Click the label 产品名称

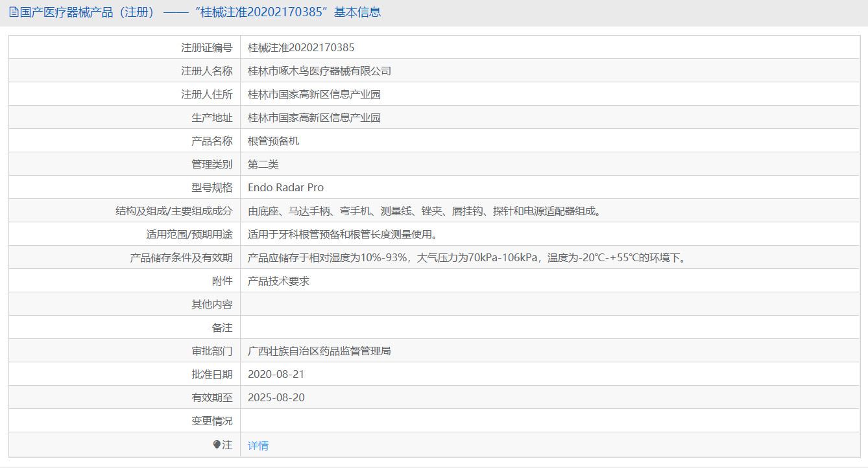coord(211,141)
